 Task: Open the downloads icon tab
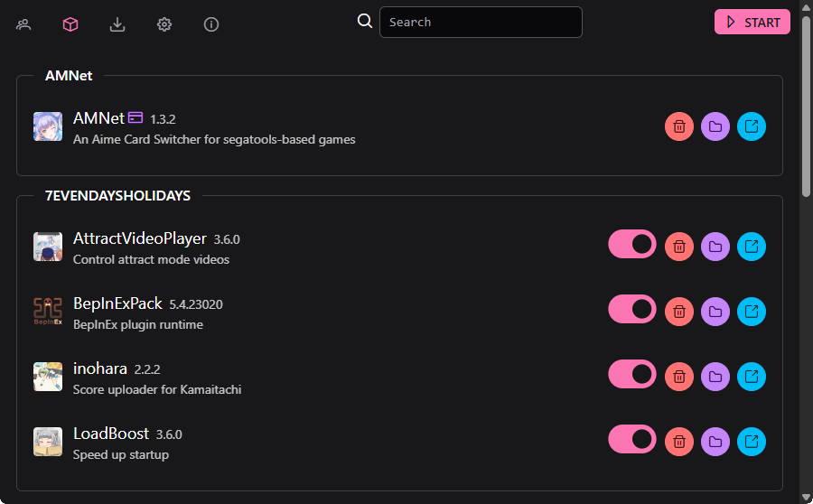coord(117,24)
